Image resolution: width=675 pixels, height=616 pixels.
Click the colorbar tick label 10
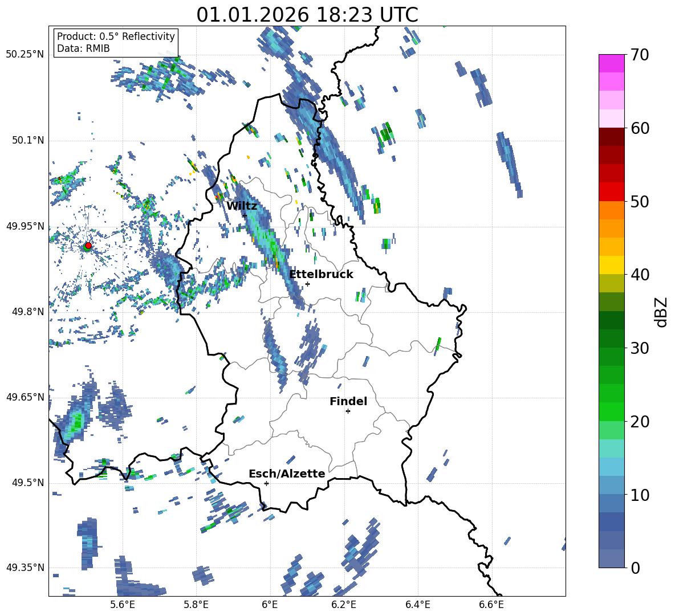(x=640, y=495)
